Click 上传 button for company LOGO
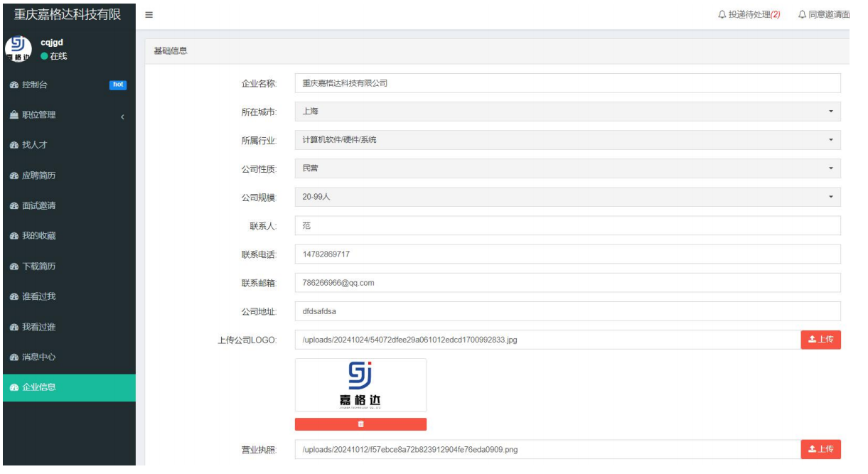868x474 pixels. pyautogui.click(x=820, y=340)
